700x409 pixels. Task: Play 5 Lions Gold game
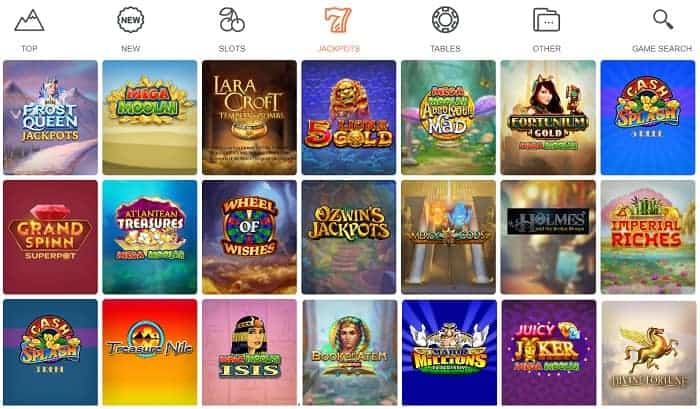pyautogui.click(x=349, y=117)
